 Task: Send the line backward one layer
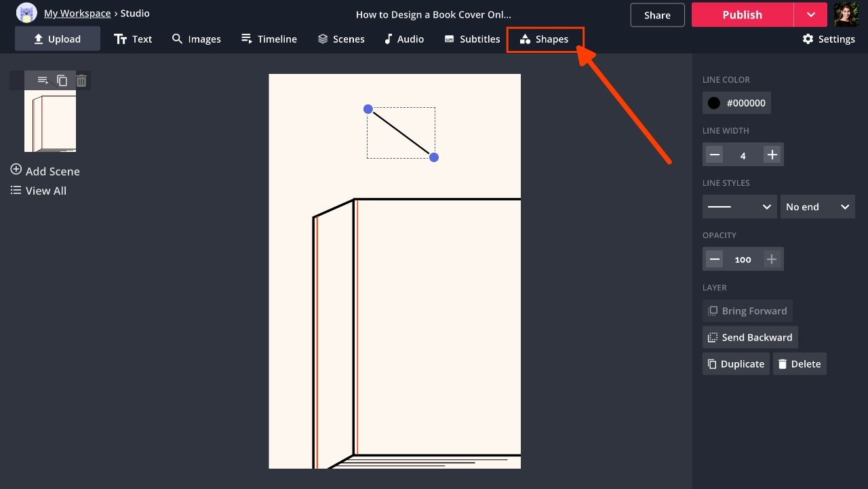tap(749, 337)
